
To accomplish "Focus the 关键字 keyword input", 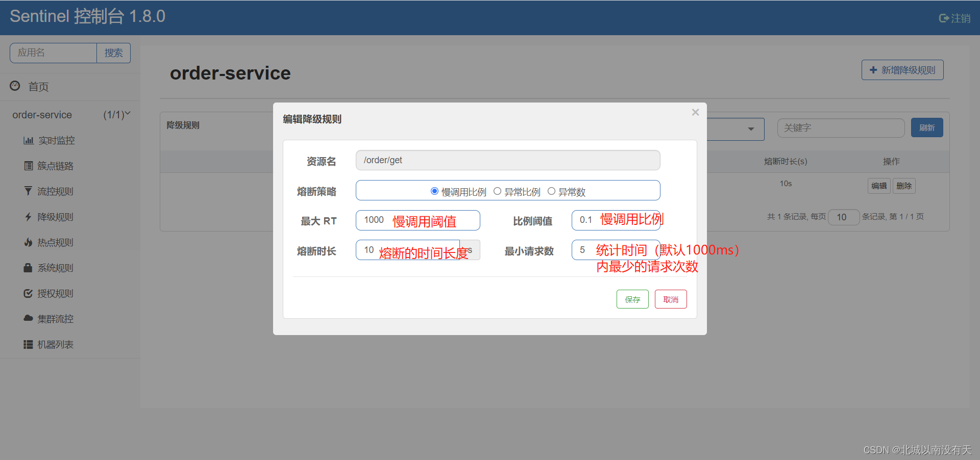I will pyautogui.click(x=841, y=128).
